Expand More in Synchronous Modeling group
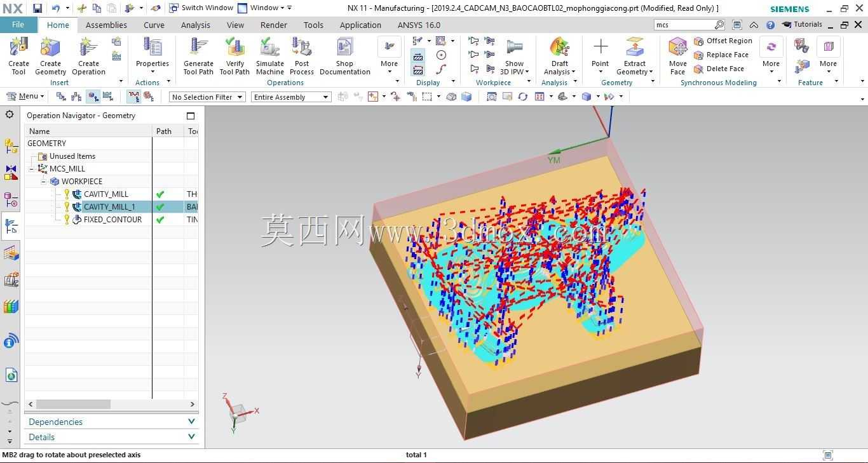 (771, 56)
